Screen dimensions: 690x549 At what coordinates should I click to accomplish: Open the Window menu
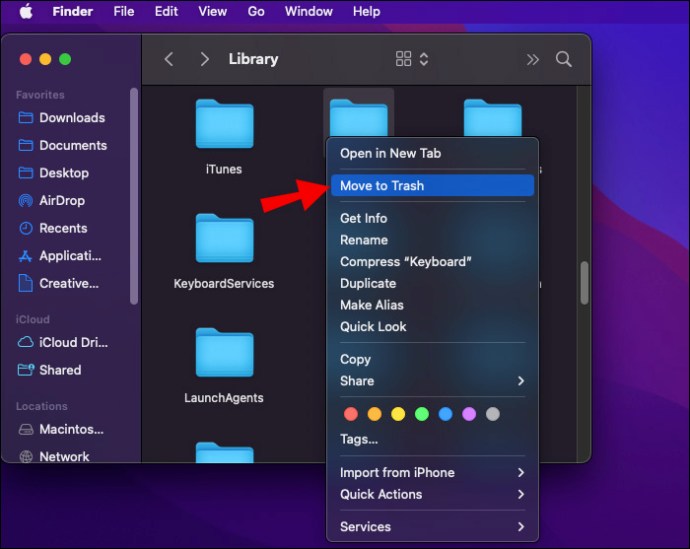click(308, 11)
